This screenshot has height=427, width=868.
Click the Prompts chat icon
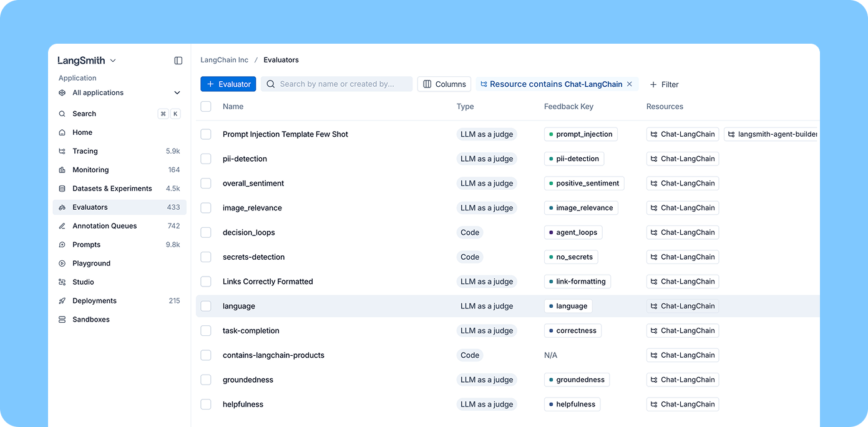pos(62,245)
